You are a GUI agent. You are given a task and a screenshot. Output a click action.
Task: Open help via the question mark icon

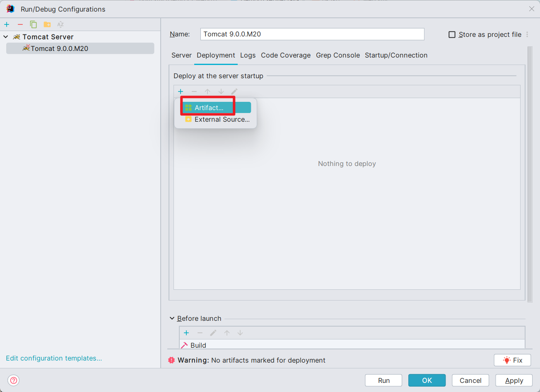click(x=14, y=380)
